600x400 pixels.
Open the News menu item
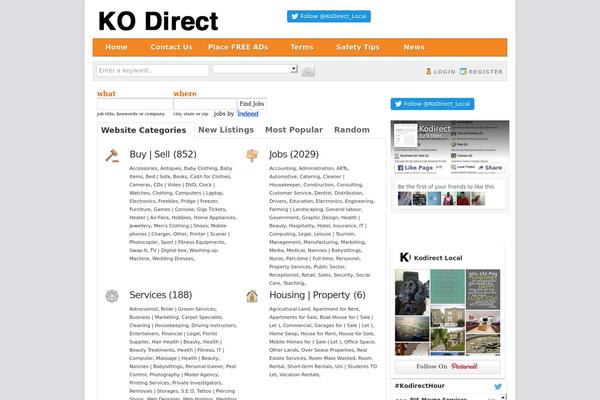coord(414,47)
